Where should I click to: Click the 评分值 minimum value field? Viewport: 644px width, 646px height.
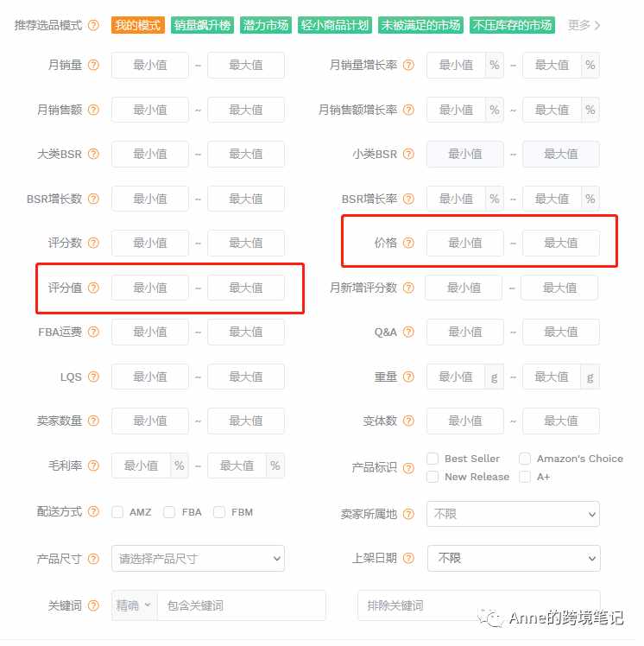150,288
